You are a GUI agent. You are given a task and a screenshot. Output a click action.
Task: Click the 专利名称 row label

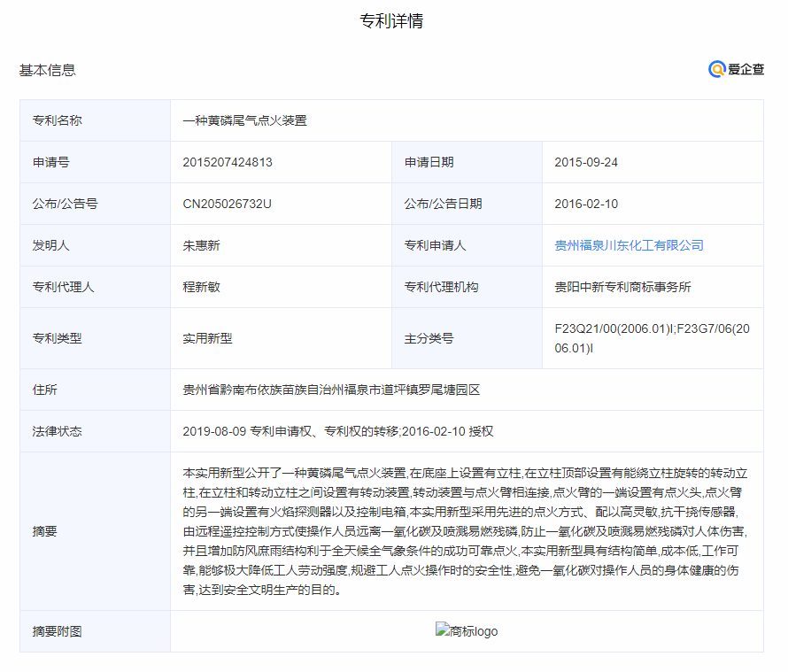[58, 120]
